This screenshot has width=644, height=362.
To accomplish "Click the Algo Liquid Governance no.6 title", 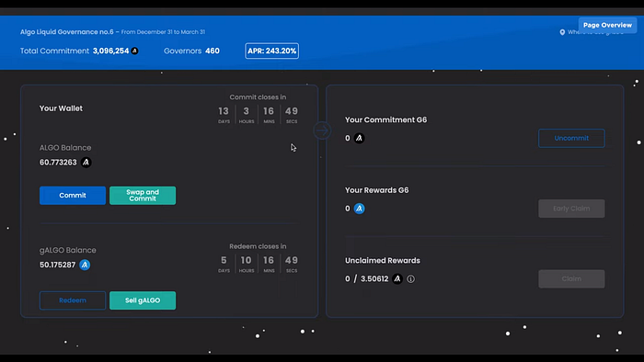I will click(x=67, y=32).
